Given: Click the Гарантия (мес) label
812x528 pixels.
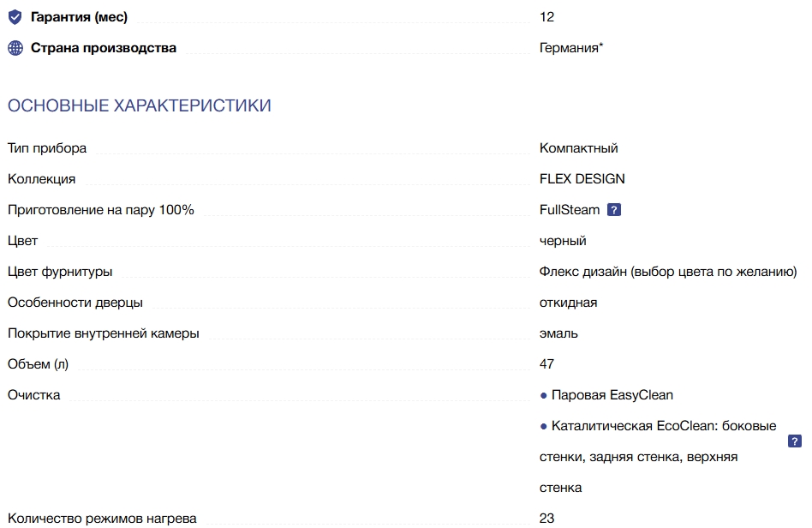Looking at the screenshot, I should [79, 17].
